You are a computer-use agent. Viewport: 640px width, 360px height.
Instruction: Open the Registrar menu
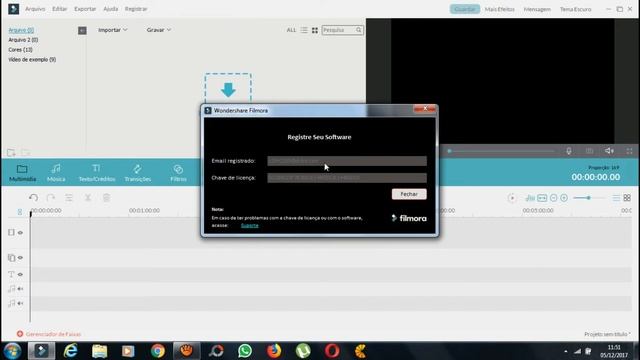(x=136, y=9)
